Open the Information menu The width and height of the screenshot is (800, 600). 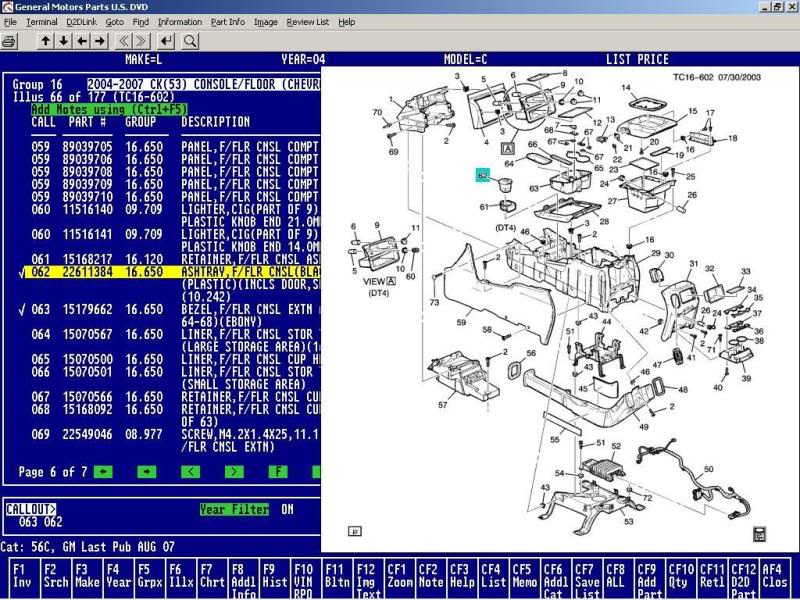click(x=180, y=22)
